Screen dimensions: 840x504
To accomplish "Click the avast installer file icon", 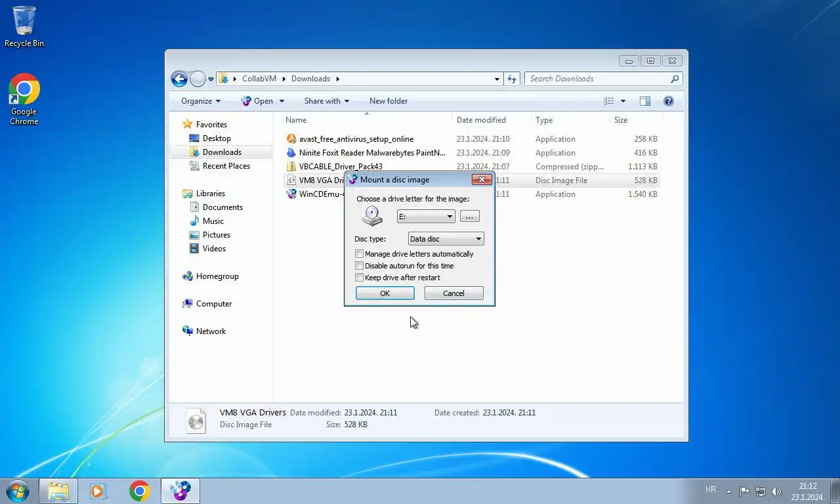I will (x=292, y=139).
